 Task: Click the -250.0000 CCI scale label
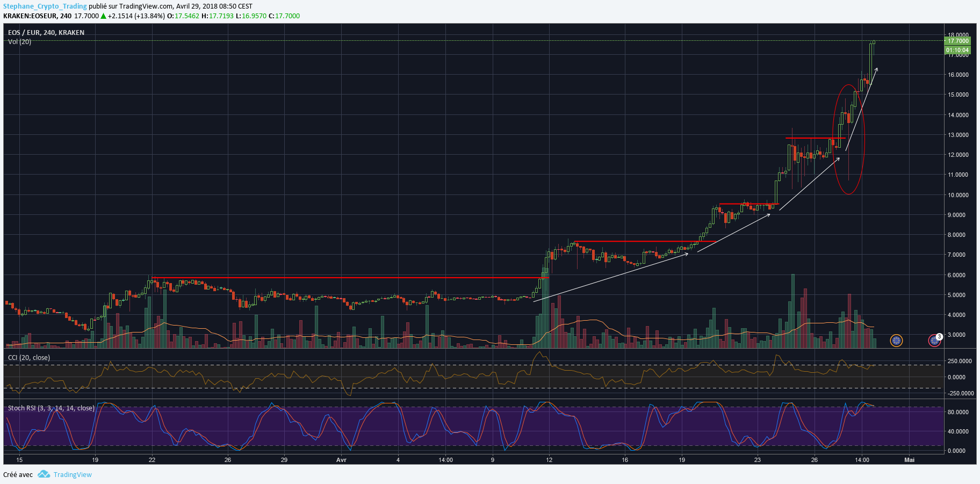960,393
